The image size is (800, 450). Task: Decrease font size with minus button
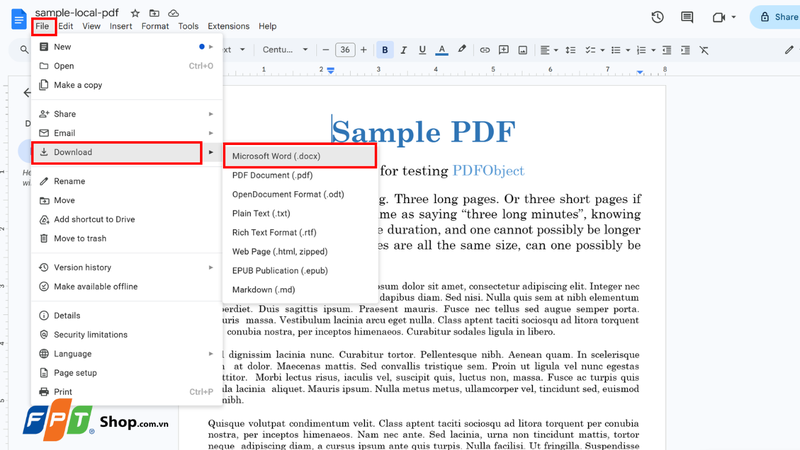coord(326,50)
